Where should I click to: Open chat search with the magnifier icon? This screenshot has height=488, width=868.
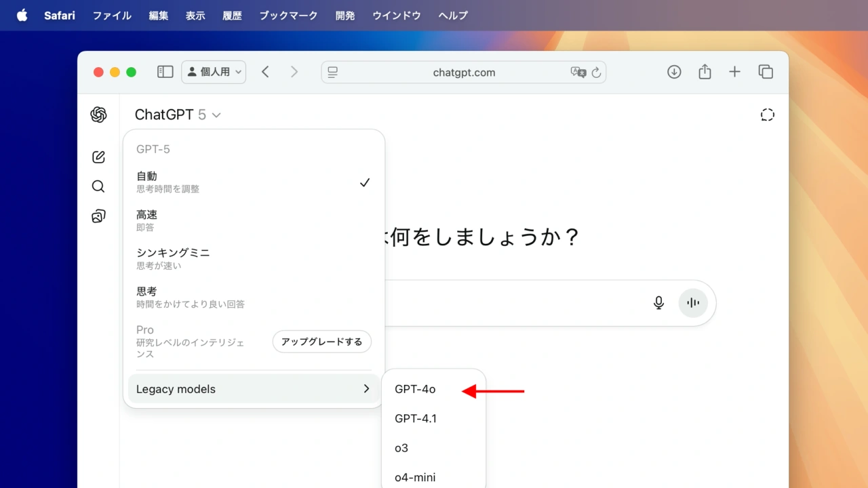pos(98,186)
